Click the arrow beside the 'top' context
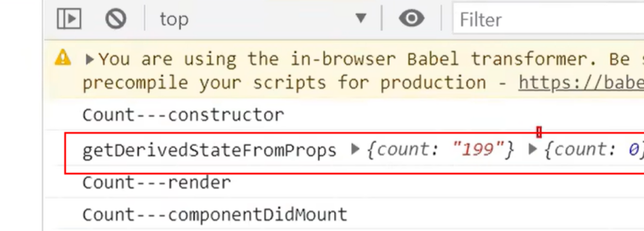Viewport: 644px width, 231px height. point(362,20)
